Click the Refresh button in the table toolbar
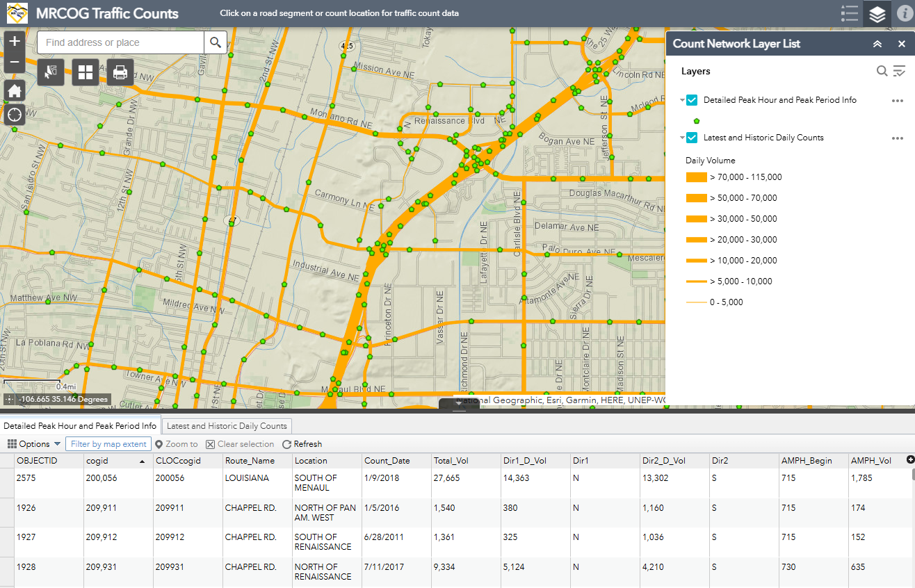Image resolution: width=915 pixels, height=588 pixels. pos(302,443)
